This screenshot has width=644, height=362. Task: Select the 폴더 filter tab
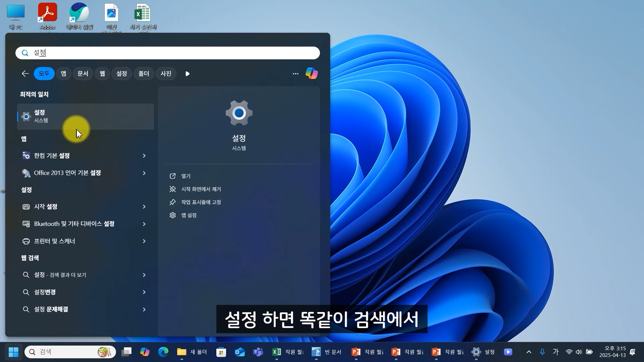point(144,73)
